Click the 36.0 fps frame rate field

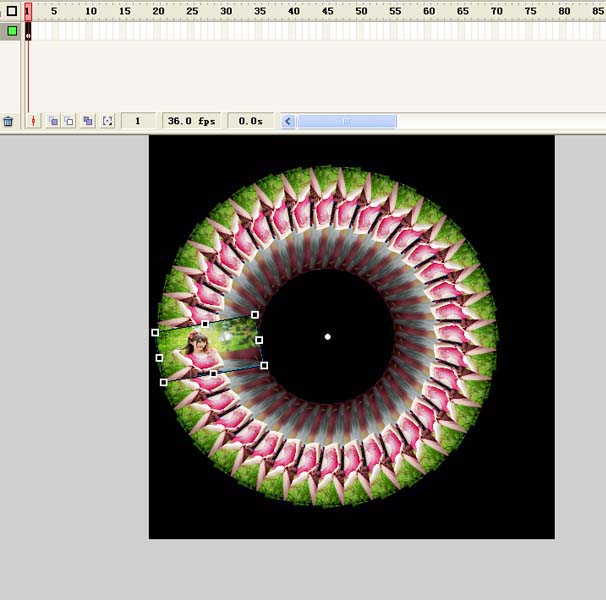[x=191, y=121]
